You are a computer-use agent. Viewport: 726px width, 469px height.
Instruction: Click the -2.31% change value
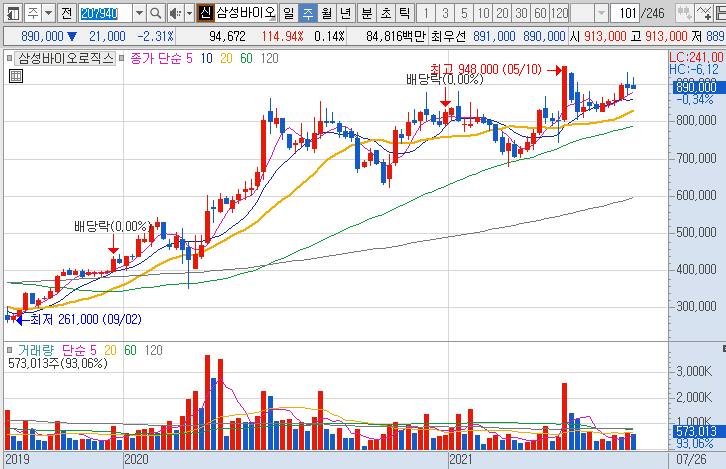point(156,36)
